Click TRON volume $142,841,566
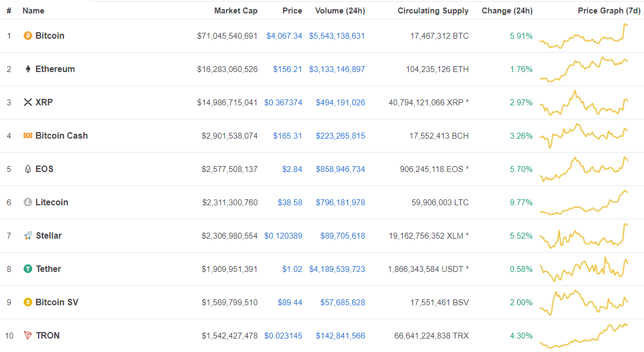 coord(340,336)
